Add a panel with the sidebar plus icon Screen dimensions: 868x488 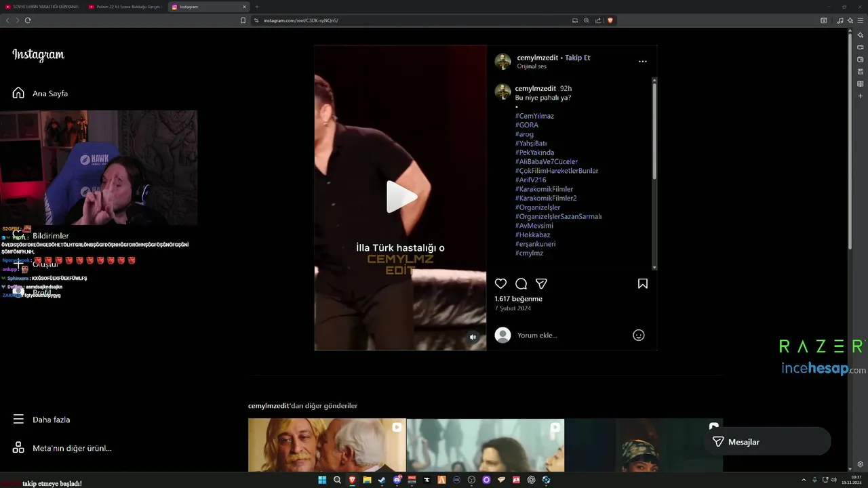click(860, 96)
